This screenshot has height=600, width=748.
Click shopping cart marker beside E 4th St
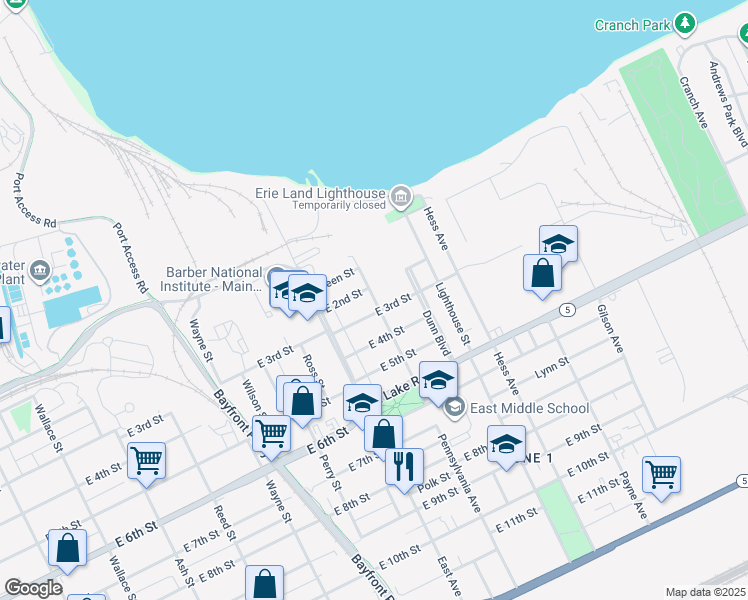tap(146, 460)
